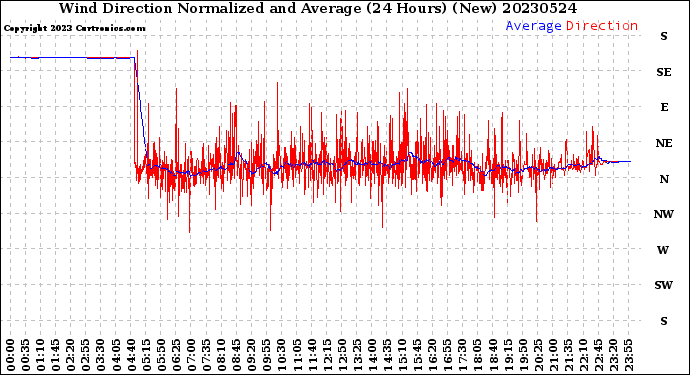Click the 14:35 time label
Image resolution: width=690 pixels, height=375 pixels.
coord(387,355)
